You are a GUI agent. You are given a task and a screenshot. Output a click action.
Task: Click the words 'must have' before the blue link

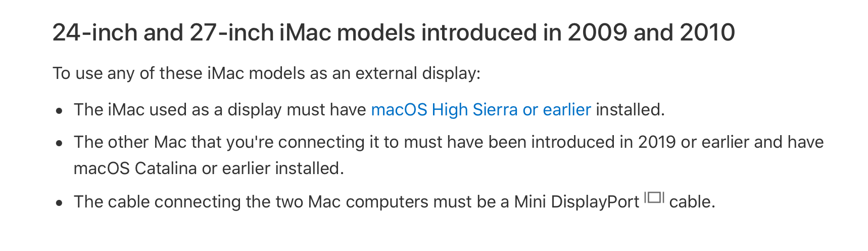326,110
